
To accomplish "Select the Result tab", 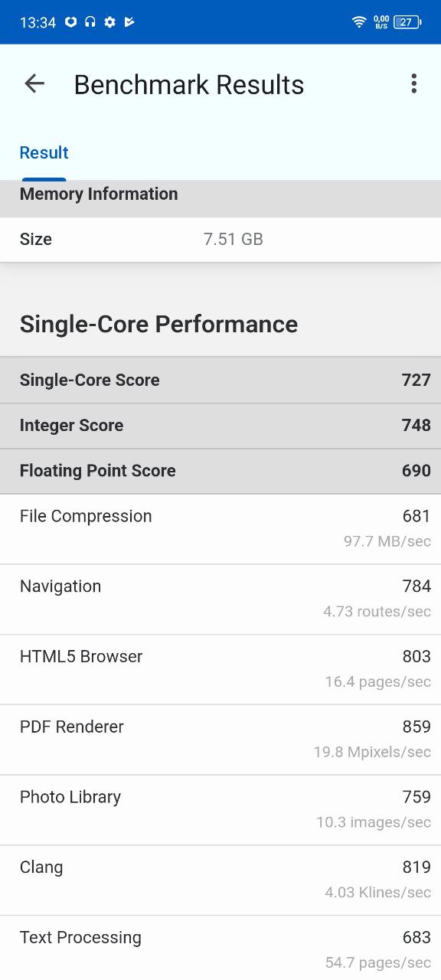I will (44, 152).
